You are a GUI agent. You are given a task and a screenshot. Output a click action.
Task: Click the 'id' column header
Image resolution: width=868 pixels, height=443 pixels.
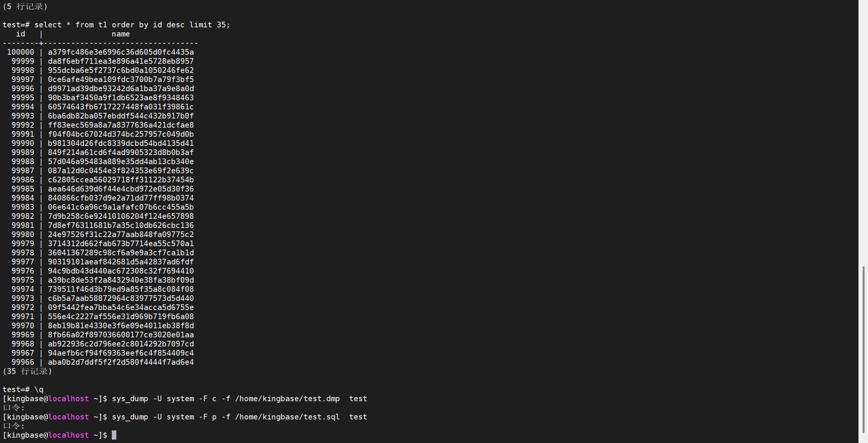[21, 34]
